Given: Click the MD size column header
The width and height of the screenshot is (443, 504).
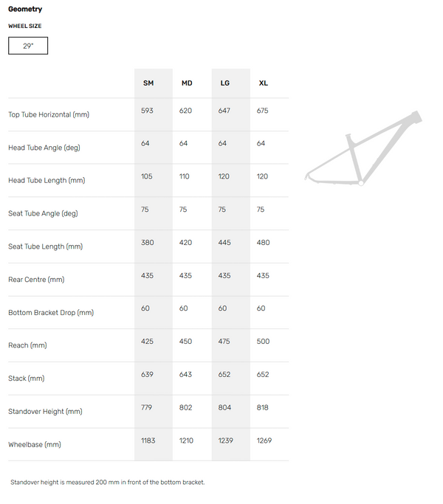Looking at the screenshot, I should (x=187, y=83).
